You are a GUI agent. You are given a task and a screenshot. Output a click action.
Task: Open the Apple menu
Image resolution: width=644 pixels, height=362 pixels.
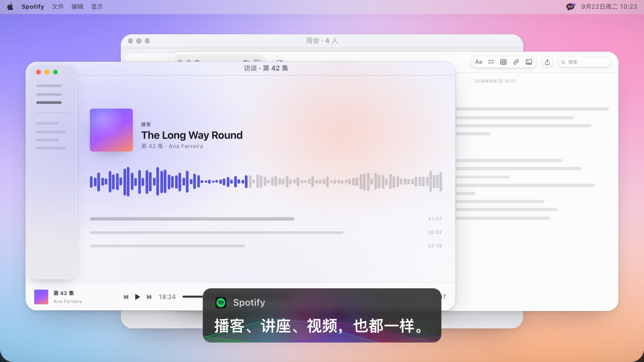pyautogui.click(x=10, y=7)
